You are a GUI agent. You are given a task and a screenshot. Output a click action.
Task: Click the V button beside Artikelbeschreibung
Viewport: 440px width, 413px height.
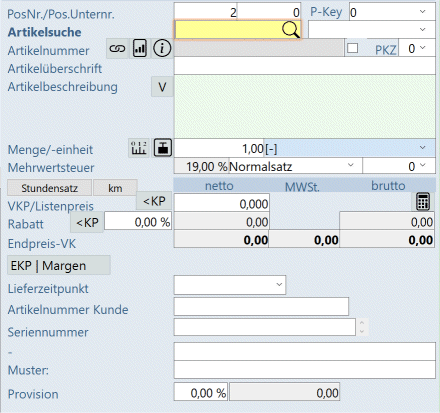click(162, 87)
